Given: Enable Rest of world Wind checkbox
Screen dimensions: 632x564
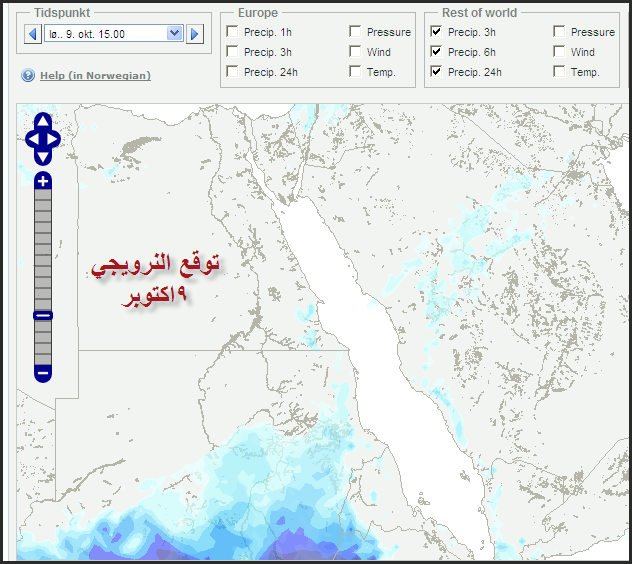Looking at the screenshot, I should (x=559, y=52).
